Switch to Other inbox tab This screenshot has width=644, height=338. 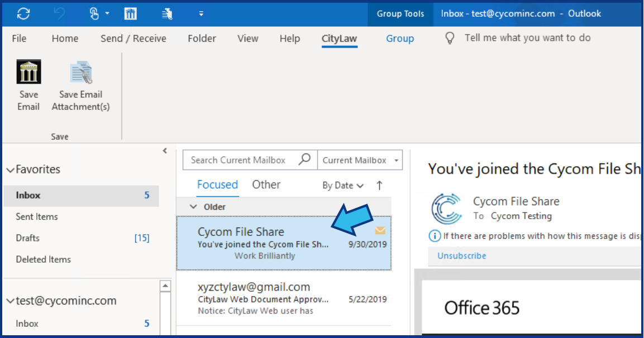click(266, 185)
